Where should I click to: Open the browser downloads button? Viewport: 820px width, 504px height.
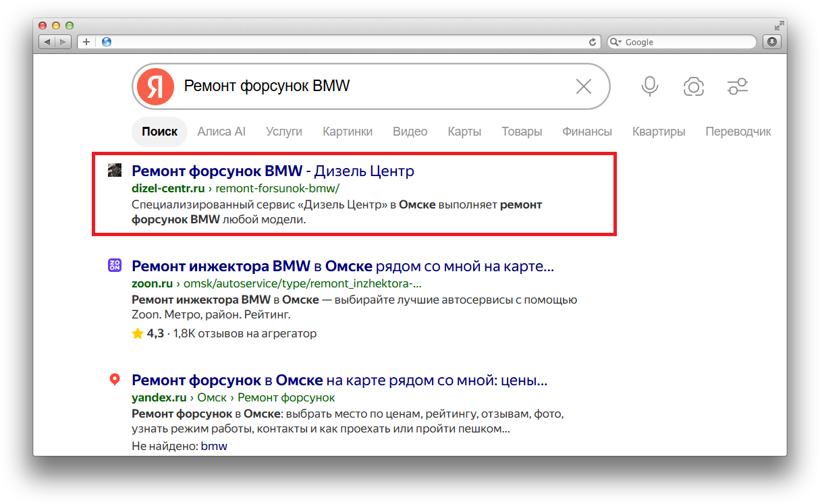point(771,42)
